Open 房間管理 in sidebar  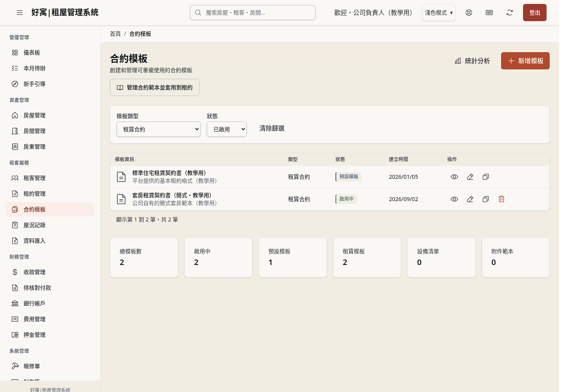tap(50, 131)
